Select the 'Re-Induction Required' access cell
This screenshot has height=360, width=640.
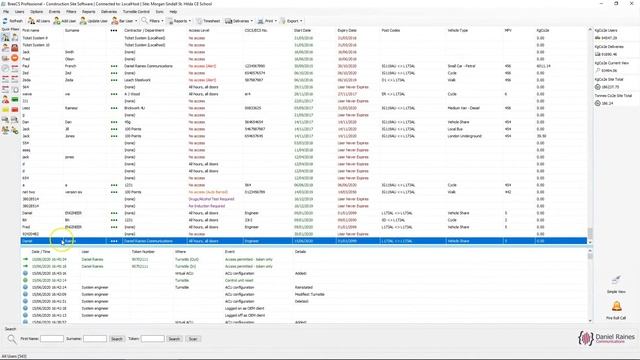pos(207,206)
